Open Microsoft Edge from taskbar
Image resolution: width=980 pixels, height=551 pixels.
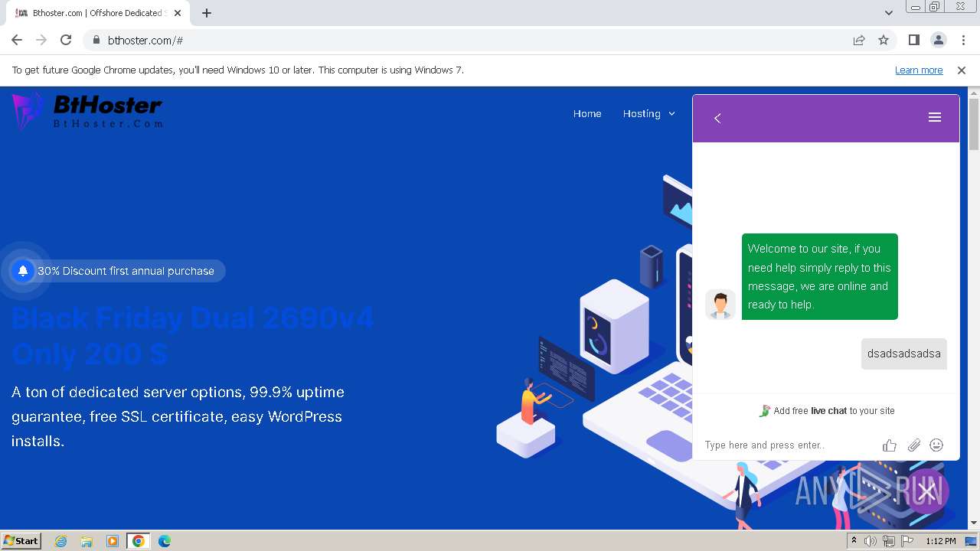164,541
